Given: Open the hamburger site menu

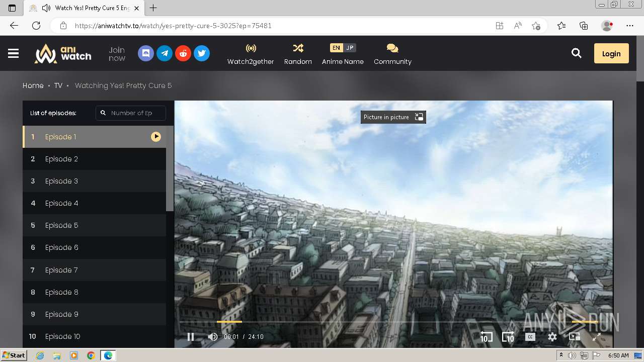Looking at the screenshot, I should pos(13,53).
